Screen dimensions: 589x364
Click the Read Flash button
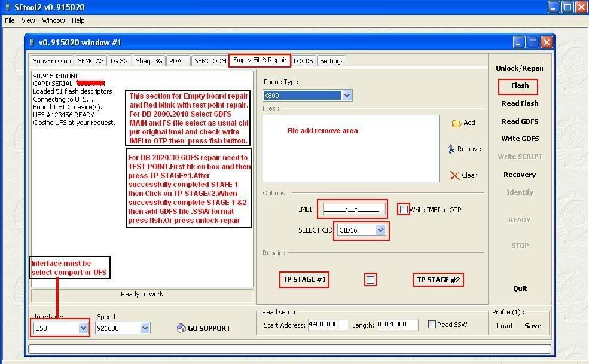pos(520,103)
